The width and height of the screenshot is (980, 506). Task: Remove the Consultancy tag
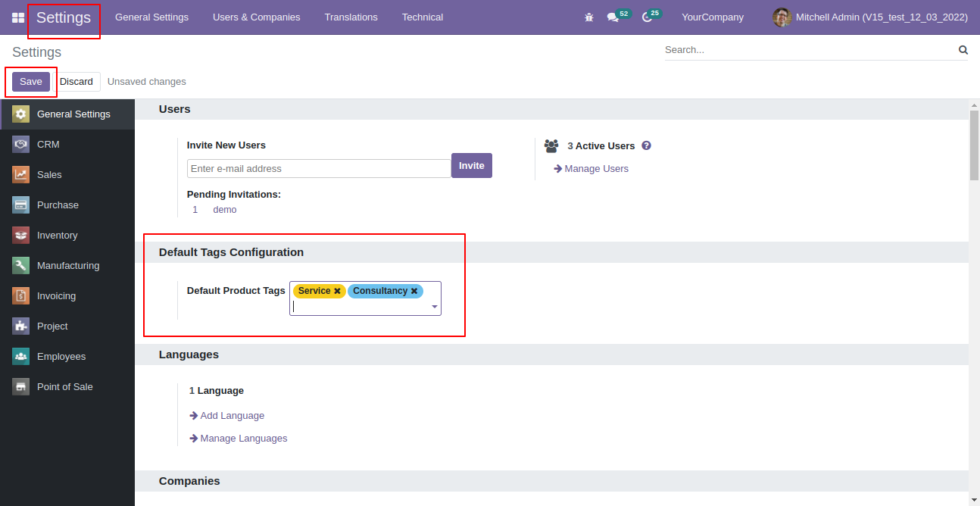coord(414,291)
